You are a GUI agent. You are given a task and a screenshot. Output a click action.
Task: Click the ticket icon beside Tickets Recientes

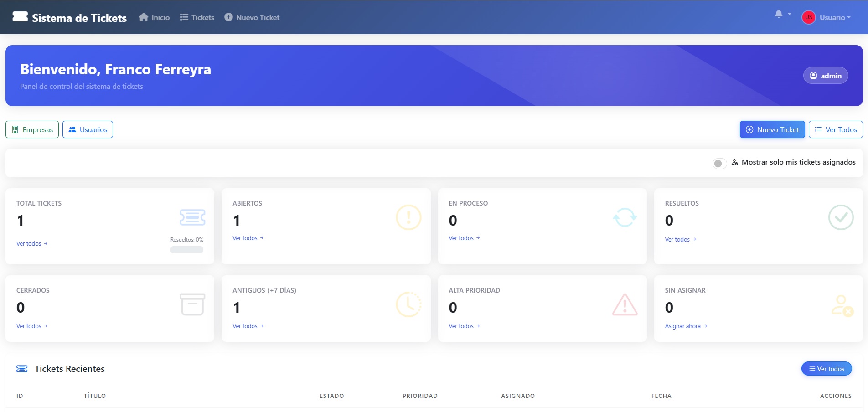(22, 369)
